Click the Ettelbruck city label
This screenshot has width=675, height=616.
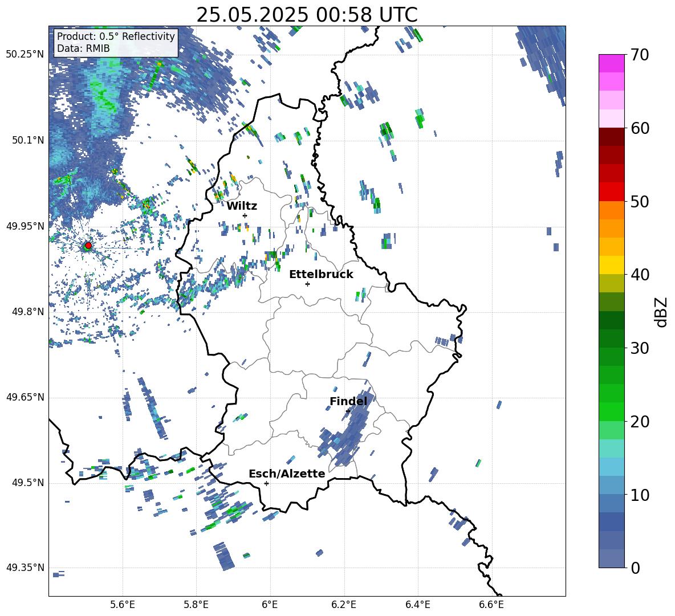pos(321,275)
